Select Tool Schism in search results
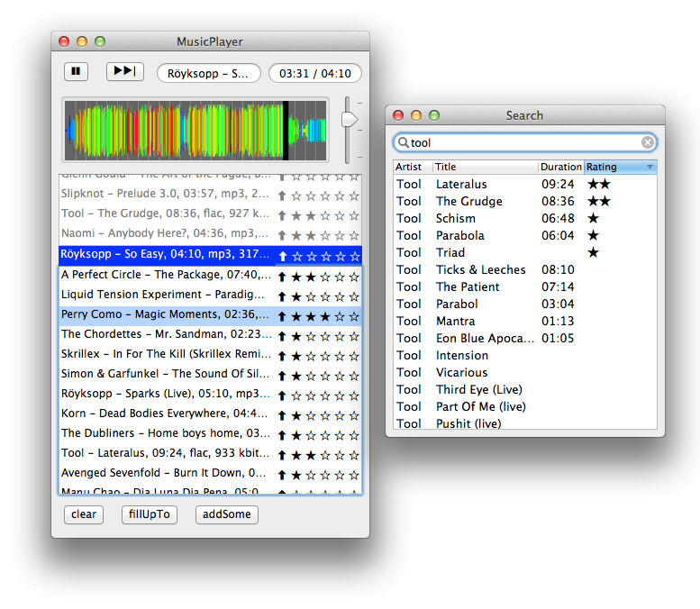 (455, 218)
